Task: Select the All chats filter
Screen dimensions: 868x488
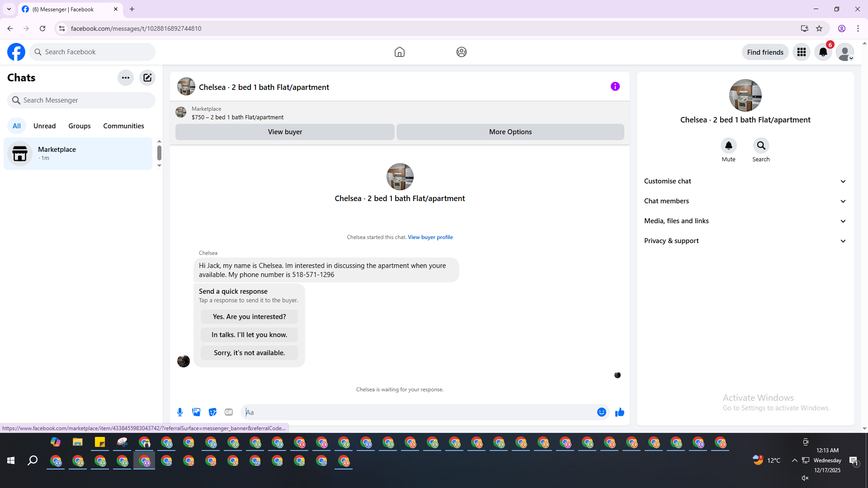Action: 17,126
